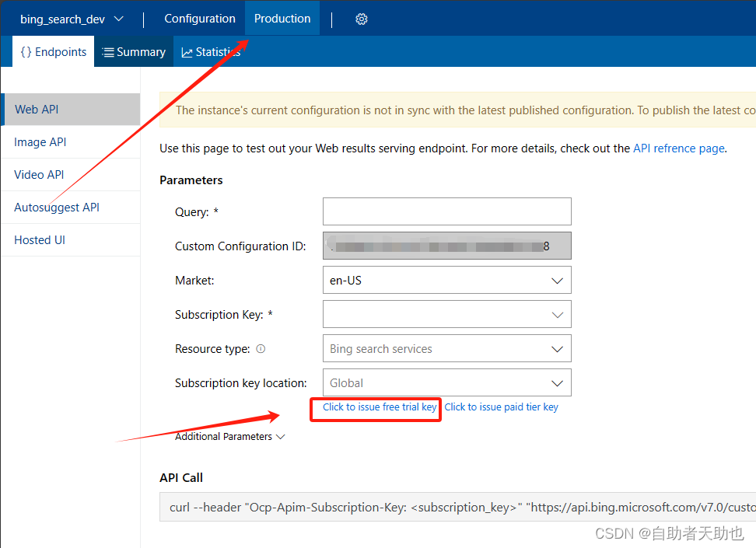This screenshot has width=756, height=548.
Task: Open the API refrence page link
Action: coord(679,148)
